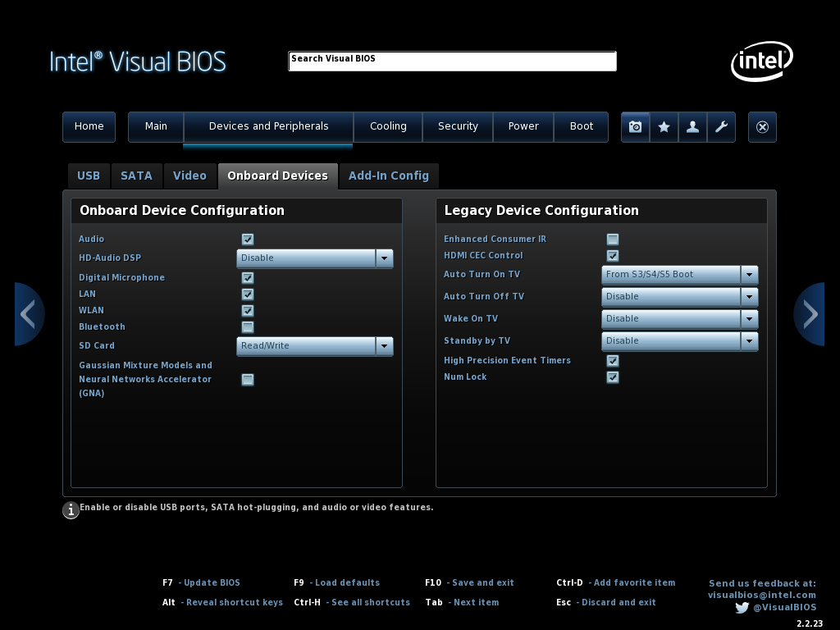Go to previous page with left arrow
The height and width of the screenshot is (630, 840).
(x=29, y=314)
